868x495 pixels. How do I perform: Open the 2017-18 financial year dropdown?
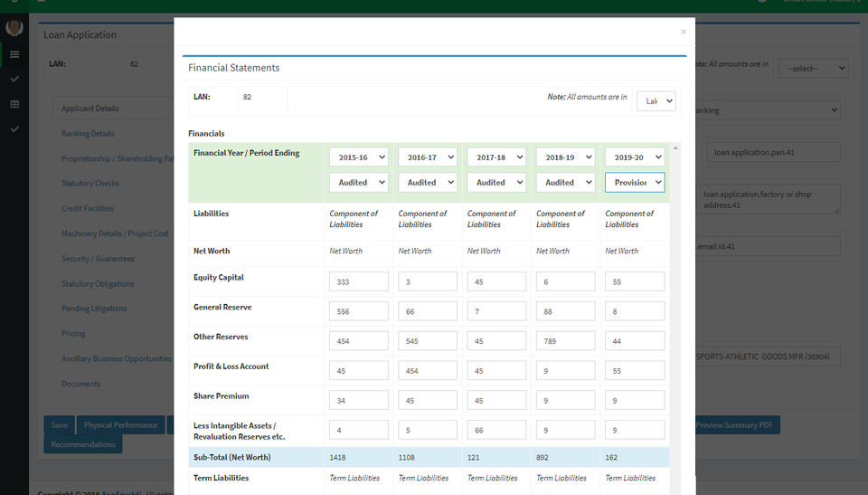(496, 157)
